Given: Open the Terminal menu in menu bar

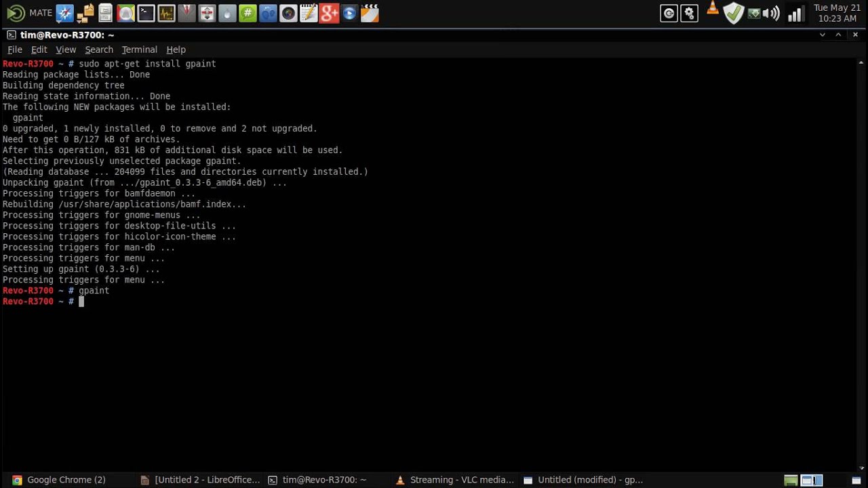Looking at the screenshot, I should coord(140,49).
